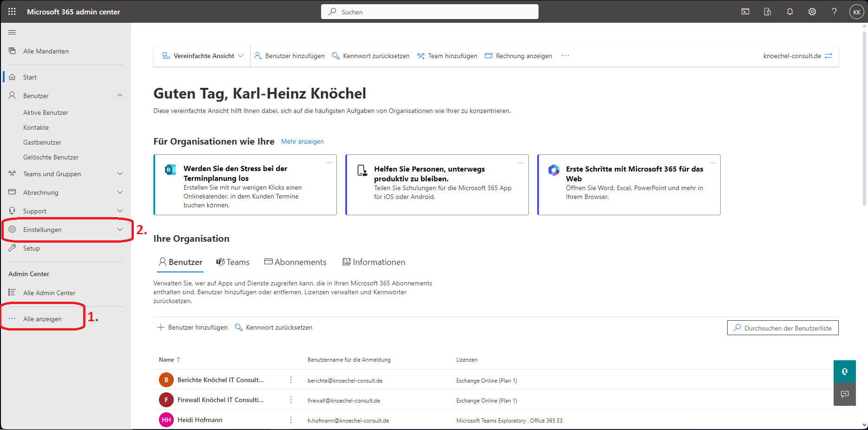Screen dimensions: 868x430
Task: Open the settings gear in header
Action: click(x=812, y=12)
